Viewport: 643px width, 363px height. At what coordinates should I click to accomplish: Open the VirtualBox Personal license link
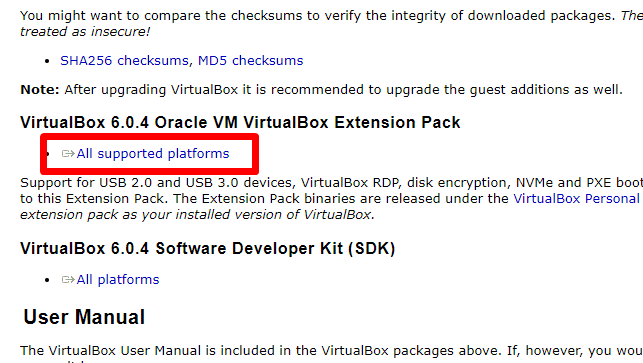(578, 199)
